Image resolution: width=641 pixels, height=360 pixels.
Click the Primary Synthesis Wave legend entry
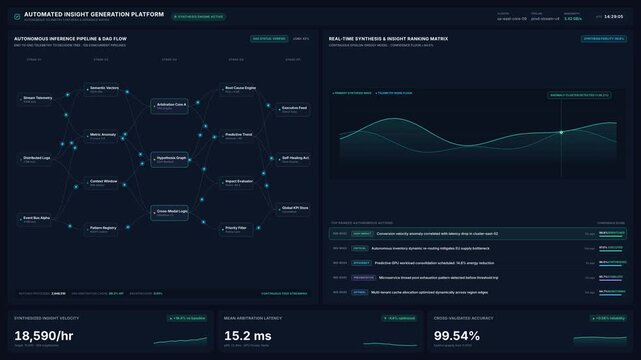pyautogui.click(x=352, y=93)
